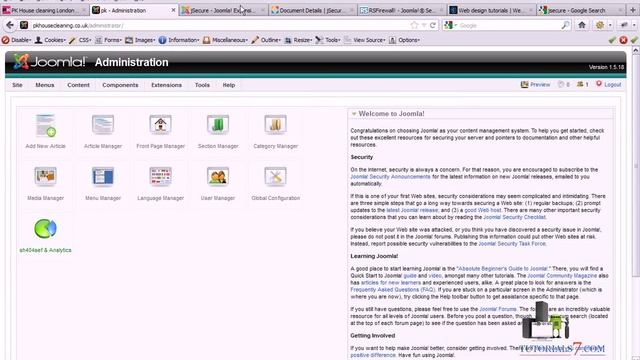Open the Extensions menu in Joomla

[167, 85]
